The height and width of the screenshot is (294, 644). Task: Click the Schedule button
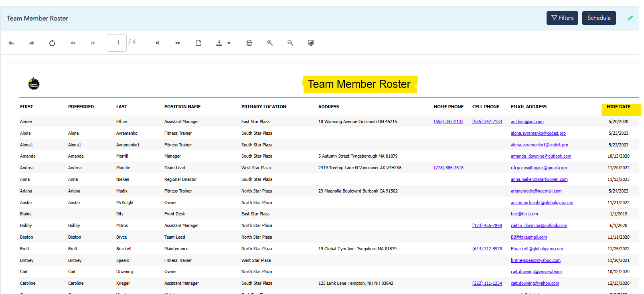(599, 18)
